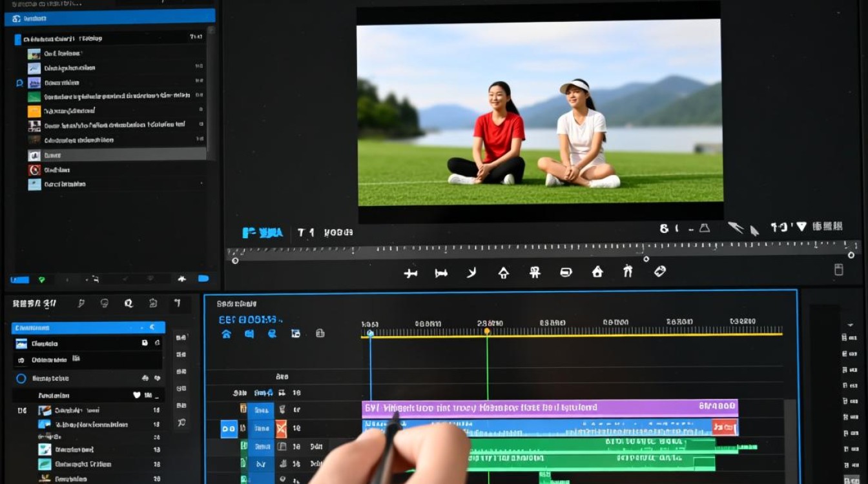The width and height of the screenshot is (868, 484).
Task: Click the tag-shaped icon ending the preview control row
Action: (659, 272)
